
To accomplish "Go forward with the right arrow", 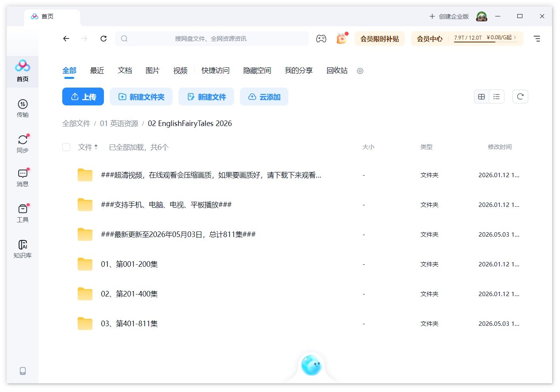I will pyautogui.click(x=84, y=38).
